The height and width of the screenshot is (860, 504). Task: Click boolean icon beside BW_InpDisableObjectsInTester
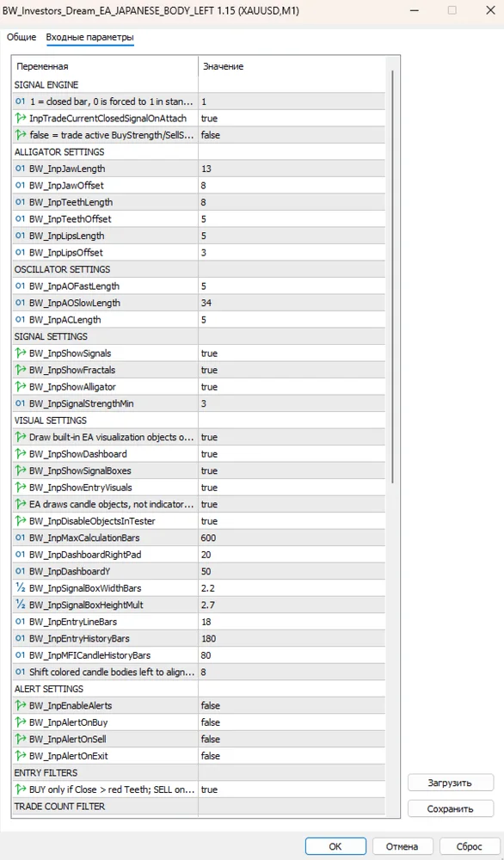coord(21,521)
